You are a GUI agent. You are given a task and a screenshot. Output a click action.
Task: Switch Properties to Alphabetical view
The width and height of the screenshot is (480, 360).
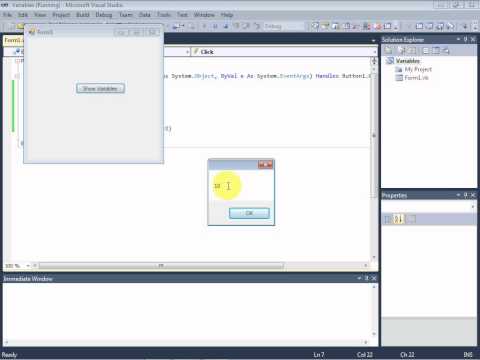point(398,219)
